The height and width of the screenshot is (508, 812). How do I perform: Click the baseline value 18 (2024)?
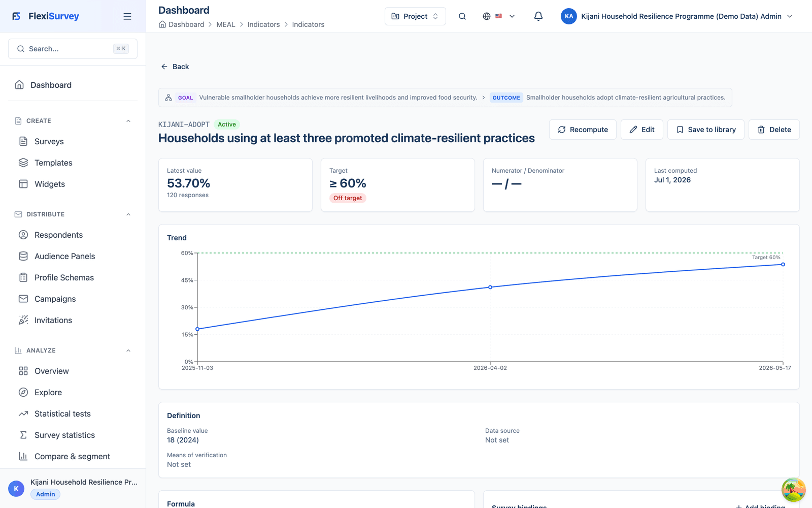183,440
